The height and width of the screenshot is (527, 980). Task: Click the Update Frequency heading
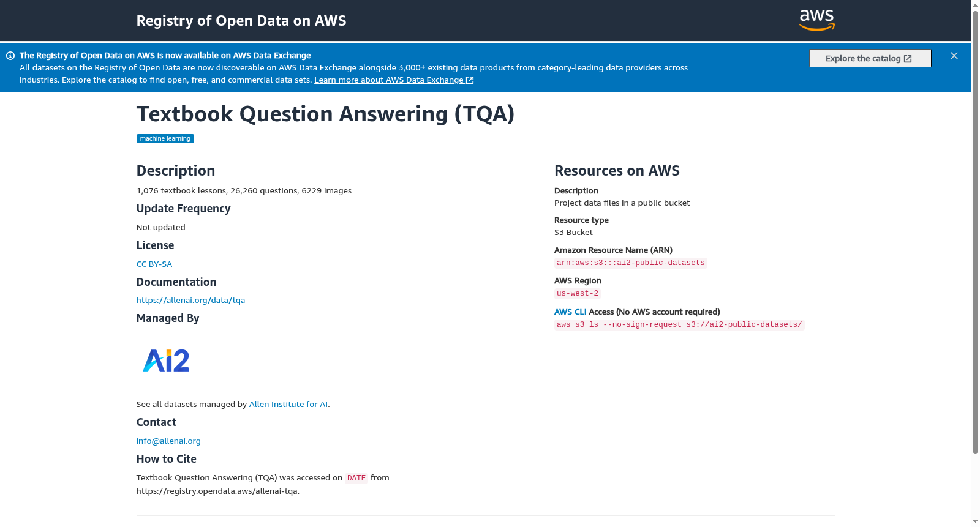[x=184, y=209]
